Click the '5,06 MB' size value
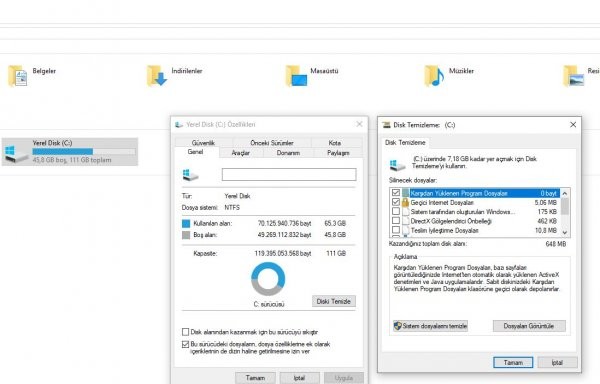The height and width of the screenshot is (384, 600). [546, 202]
